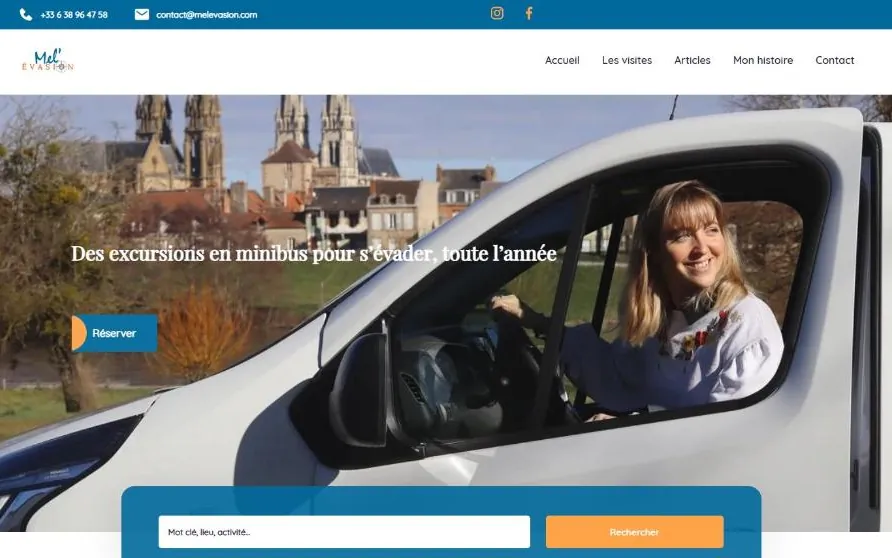Image resolution: width=892 pixels, height=558 pixels.
Task: Call the number +33 6 38 96 47 58
Action: point(74,15)
